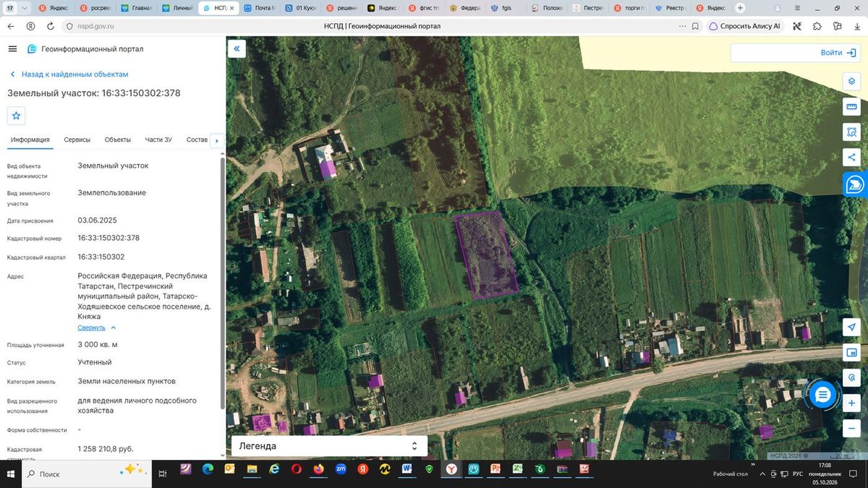
Task: Open the Windows Start menu
Action: (11, 474)
